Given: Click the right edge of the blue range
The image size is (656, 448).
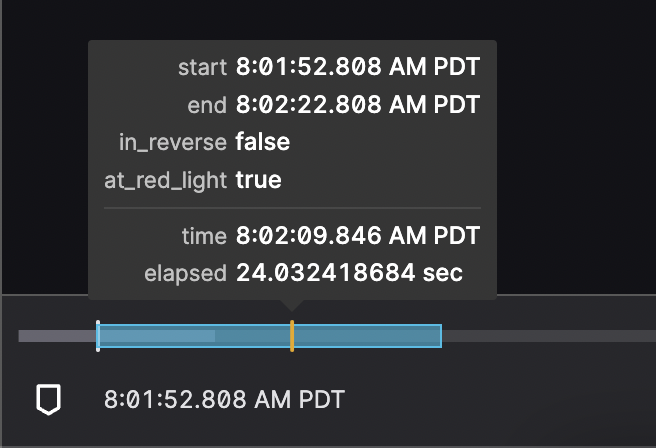Looking at the screenshot, I should [441, 336].
